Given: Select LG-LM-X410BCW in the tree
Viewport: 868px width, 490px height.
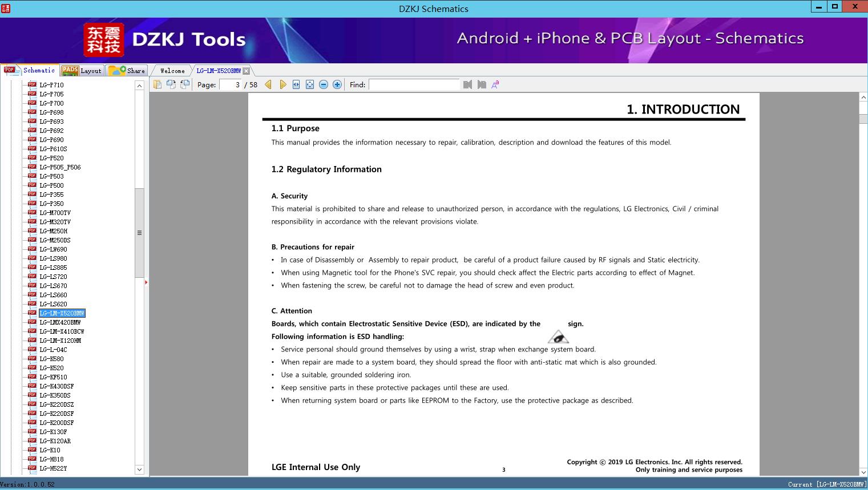Looking at the screenshot, I should 62,331.
